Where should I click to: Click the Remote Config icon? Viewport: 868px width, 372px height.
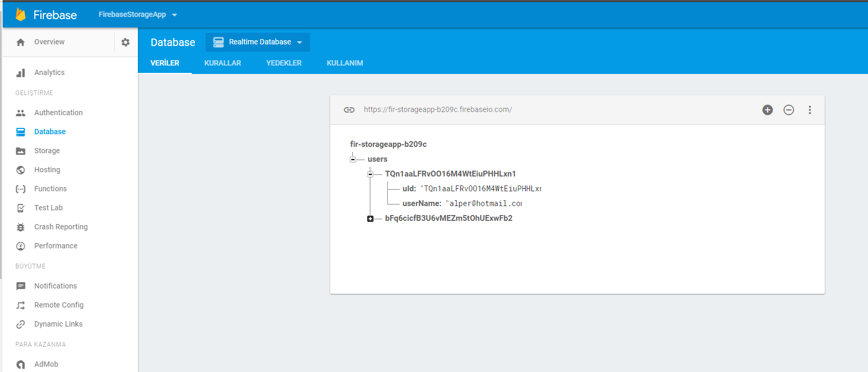coord(21,305)
